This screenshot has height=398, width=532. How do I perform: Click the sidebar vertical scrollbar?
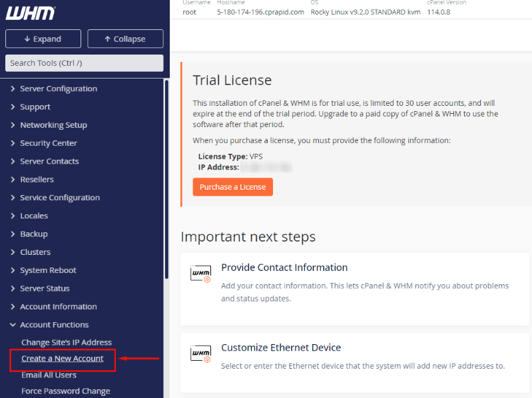click(166, 180)
